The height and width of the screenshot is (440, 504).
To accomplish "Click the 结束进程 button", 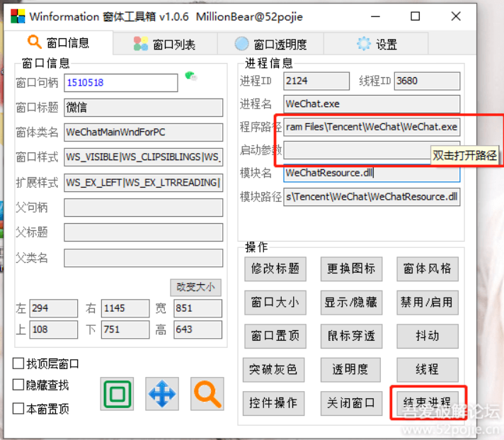I will click(428, 403).
